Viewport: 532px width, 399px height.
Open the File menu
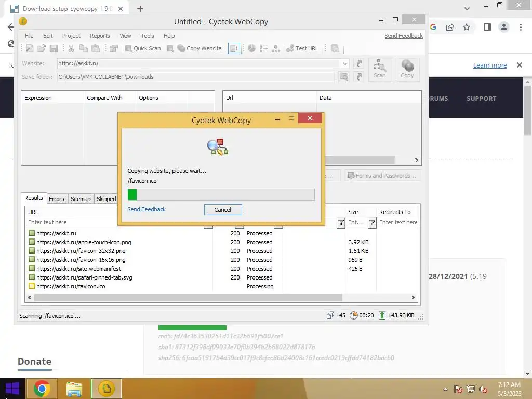click(29, 36)
